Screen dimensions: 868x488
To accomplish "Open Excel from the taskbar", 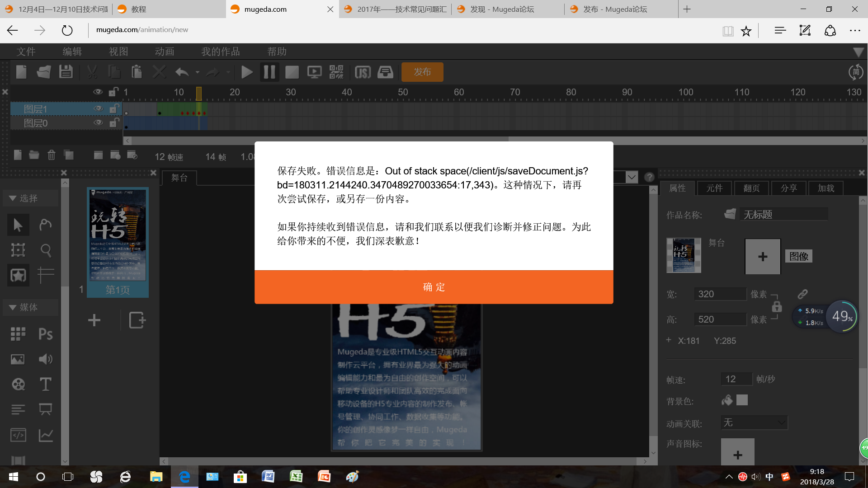I will point(296,477).
